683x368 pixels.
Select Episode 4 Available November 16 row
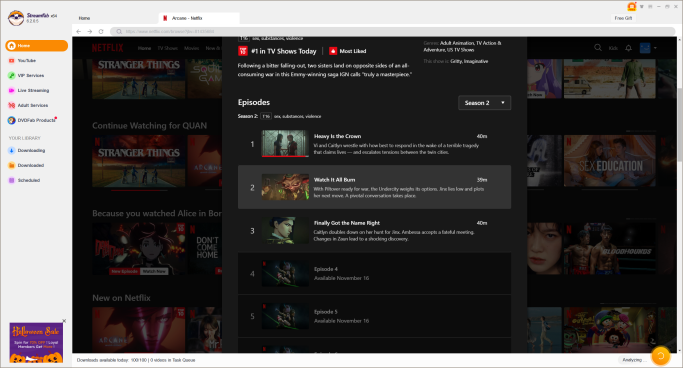(x=374, y=273)
